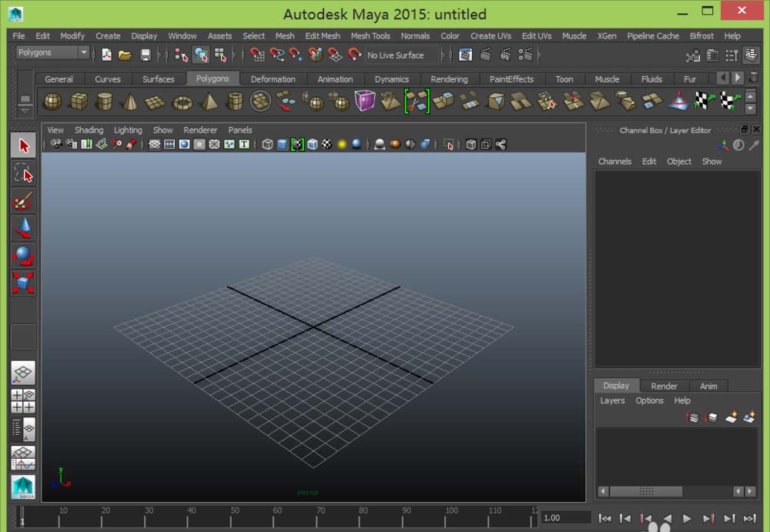
Task: Click the save scene icon
Action: [145, 55]
